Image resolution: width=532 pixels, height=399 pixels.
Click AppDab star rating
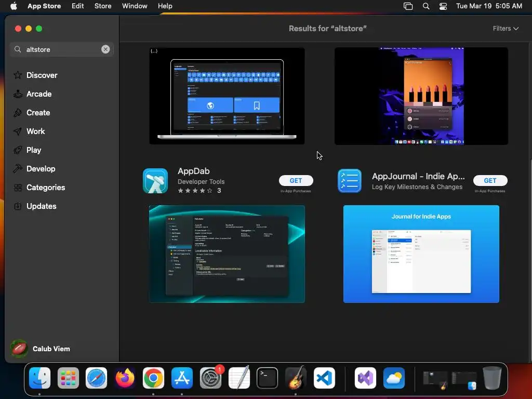(195, 191)
